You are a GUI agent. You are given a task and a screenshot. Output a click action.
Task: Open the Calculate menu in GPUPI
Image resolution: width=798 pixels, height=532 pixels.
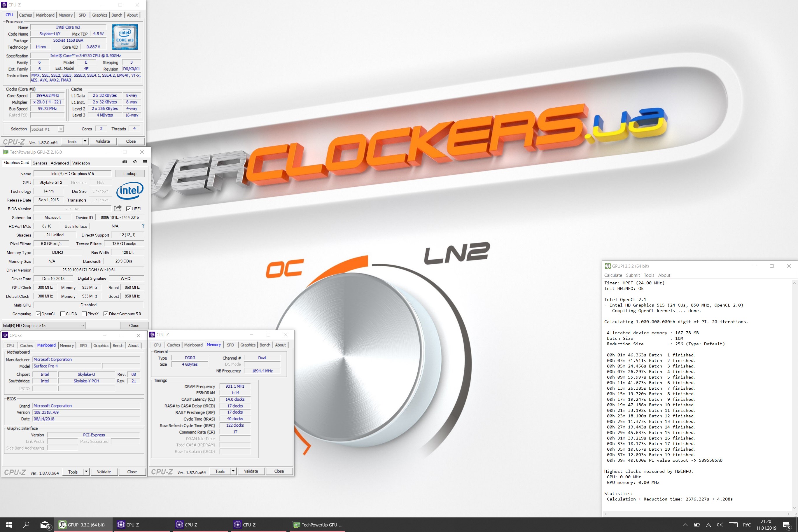click(x=613, y=275)
